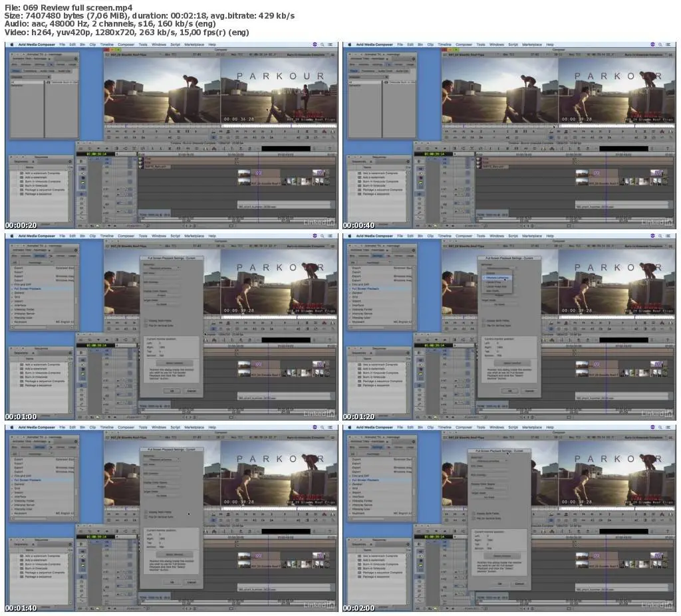Click gear icon in project window, 00:00:20 frame
681x616 pixels.
[x=76, y=58]
